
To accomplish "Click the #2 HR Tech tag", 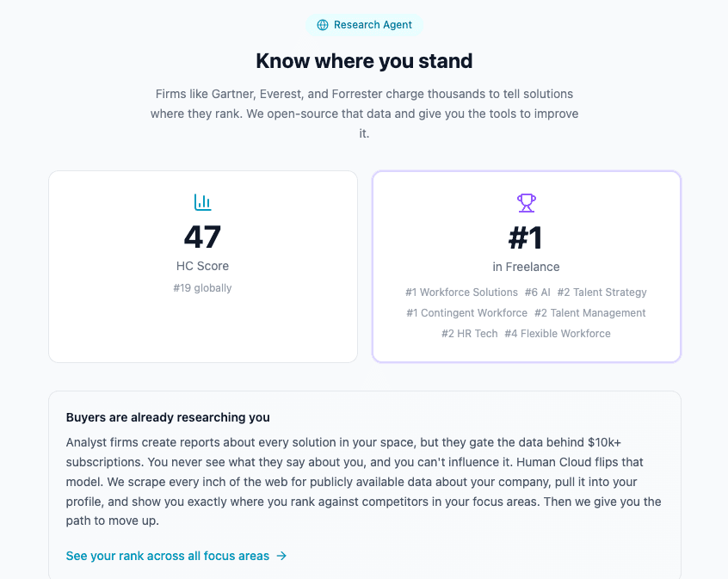I will (469, 334).
